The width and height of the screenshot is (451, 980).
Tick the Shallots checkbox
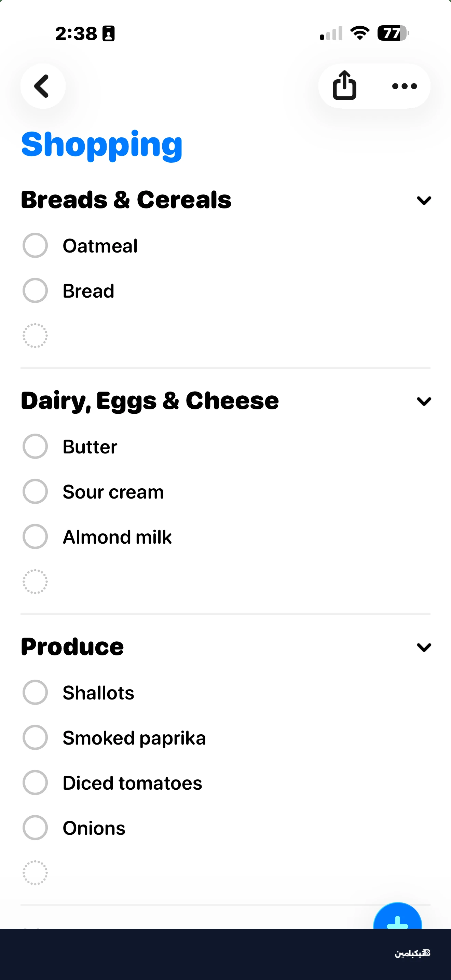(35, 692)
